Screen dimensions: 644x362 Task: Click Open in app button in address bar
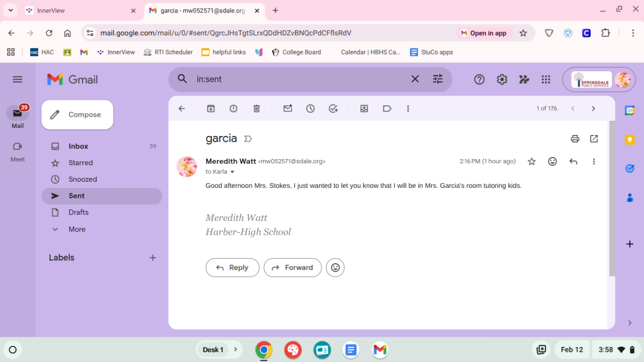(484, 33)
